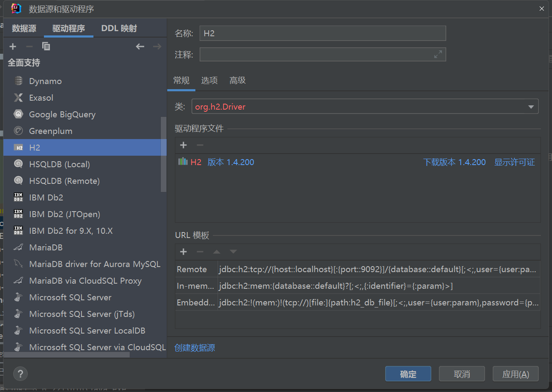Select Microsoft SQL Server via CloudSQL

97,347
